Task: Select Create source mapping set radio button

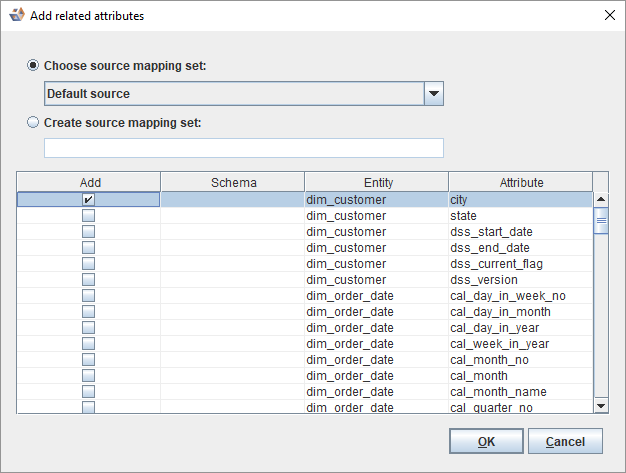Action: click(34, 122)
